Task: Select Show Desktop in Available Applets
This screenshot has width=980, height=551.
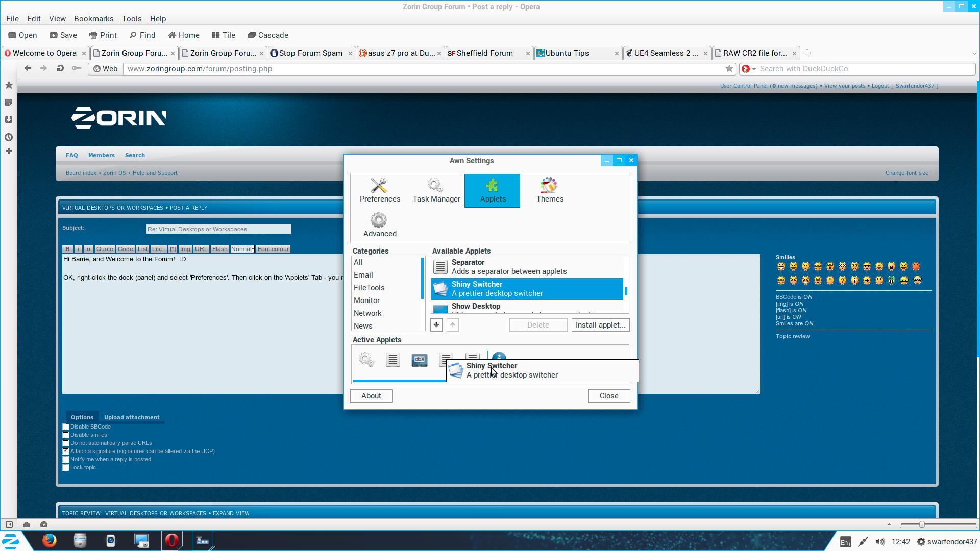Action: pyautogui.click(x=527, y=308)
